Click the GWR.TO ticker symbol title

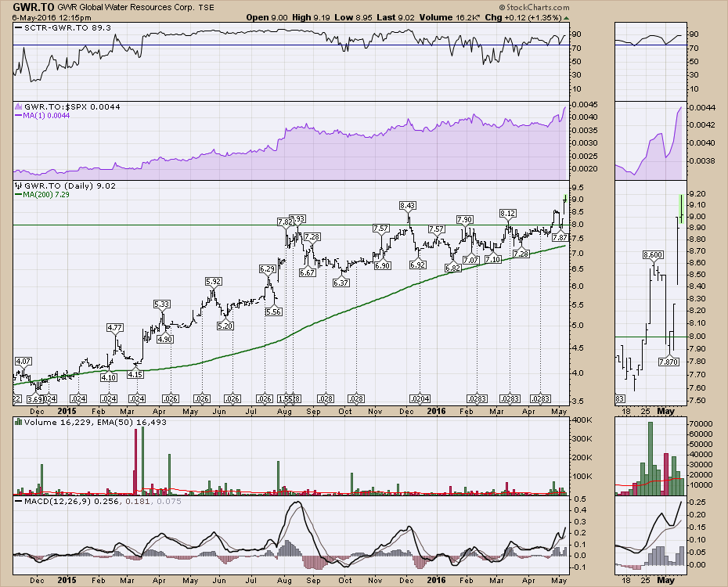tap(33, 7)
